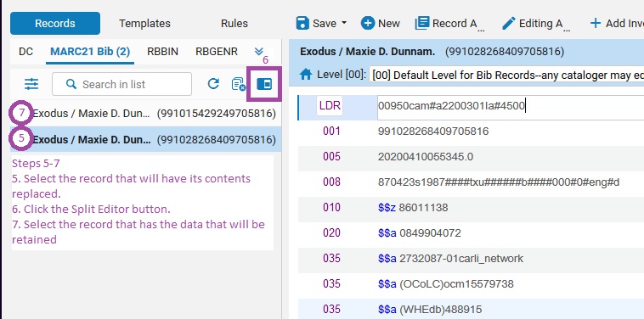The width and height of the screenshot is (644, 319).
Task: Refresh the records list
Action: (213, 84)
